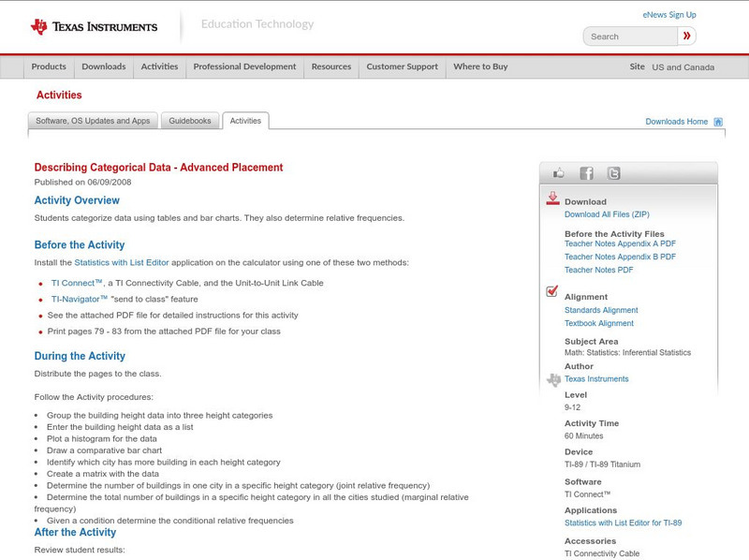The width and height of the screenshot is (749, 560).
Task: Open the Professional Development menu
Action: click(x=244, y=67)
